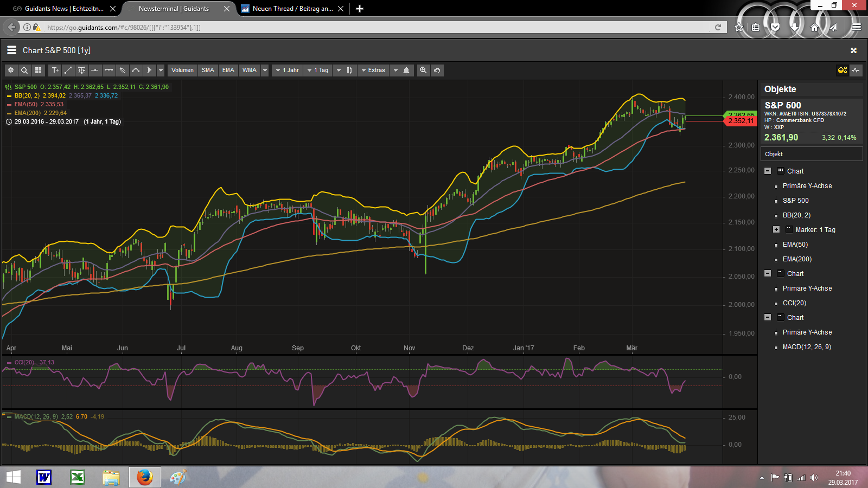
Task: Toggle the chart analysis wave icon
Action: 856,70
